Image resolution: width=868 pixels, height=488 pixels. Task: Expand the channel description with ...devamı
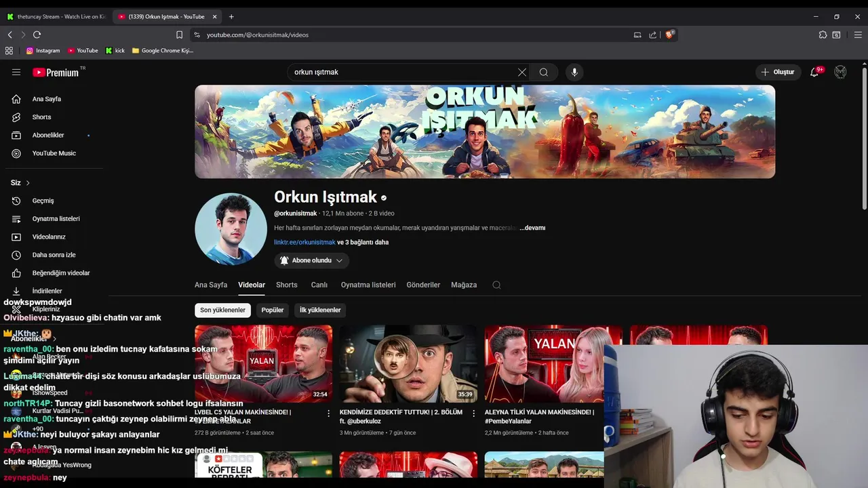(x=532, y=228)
